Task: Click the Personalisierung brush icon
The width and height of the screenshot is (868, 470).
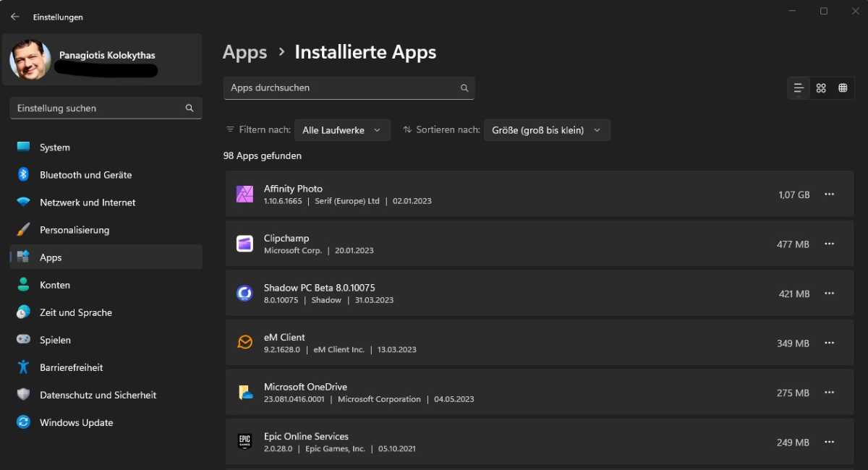Action: [x=23, y=229]
